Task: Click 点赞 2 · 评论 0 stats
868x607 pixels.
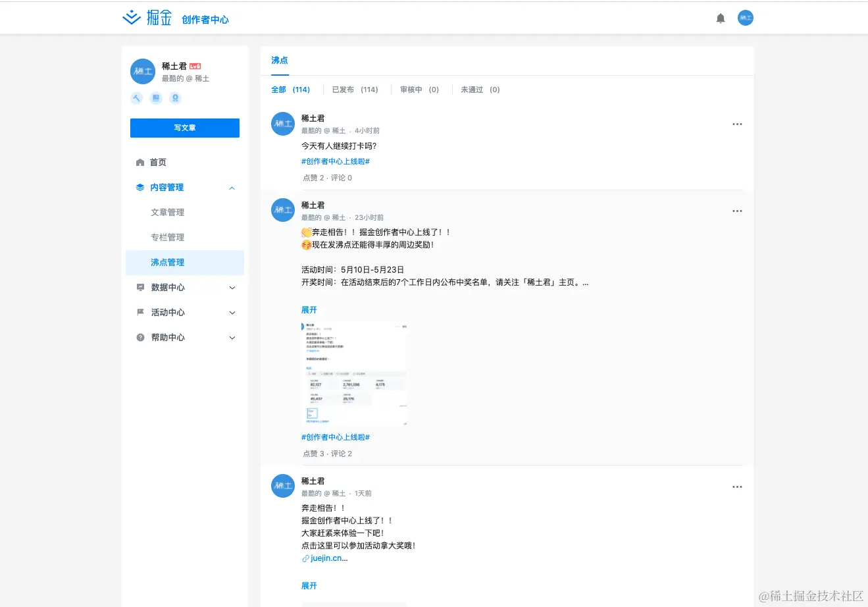Action: [x=327, y=178]
